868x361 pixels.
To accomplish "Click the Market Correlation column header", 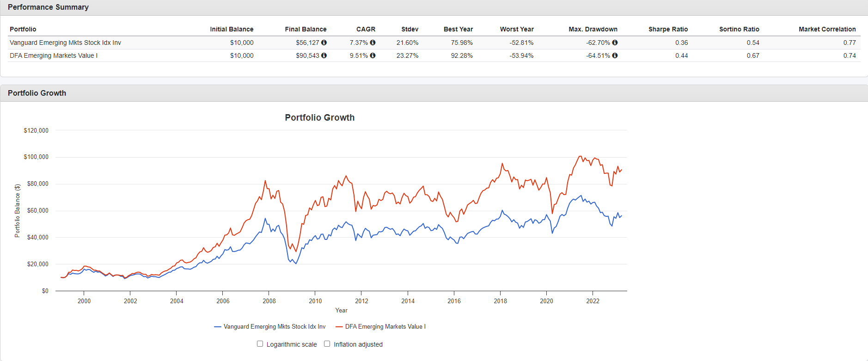I will (827, 29).
